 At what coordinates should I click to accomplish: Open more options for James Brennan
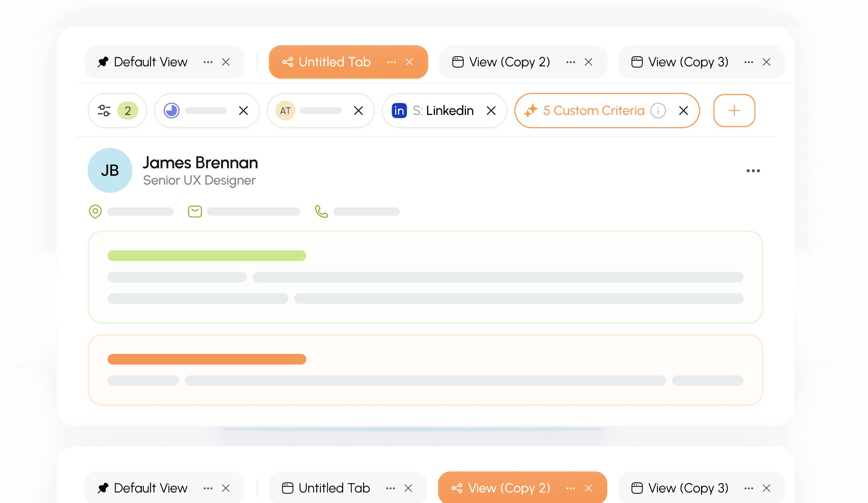(x=753, y=171)
